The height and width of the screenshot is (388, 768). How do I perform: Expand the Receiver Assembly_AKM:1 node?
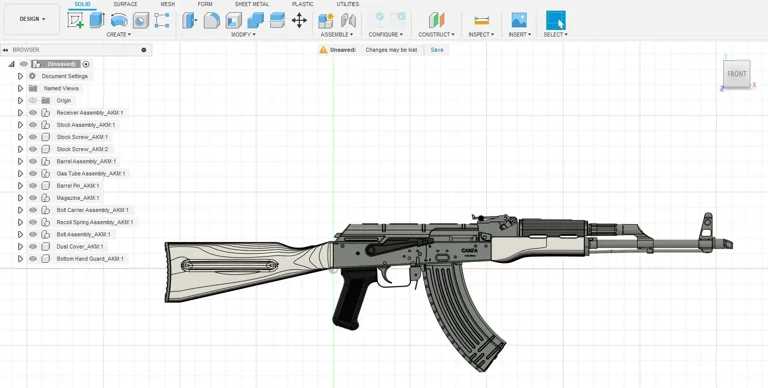[20, 113]
